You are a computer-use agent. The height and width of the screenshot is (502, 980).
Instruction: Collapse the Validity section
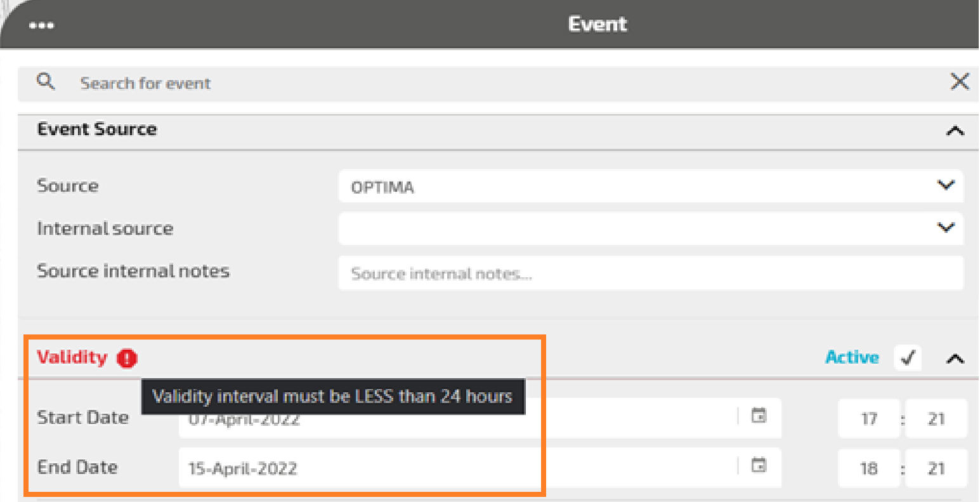[x=955, y=359]
